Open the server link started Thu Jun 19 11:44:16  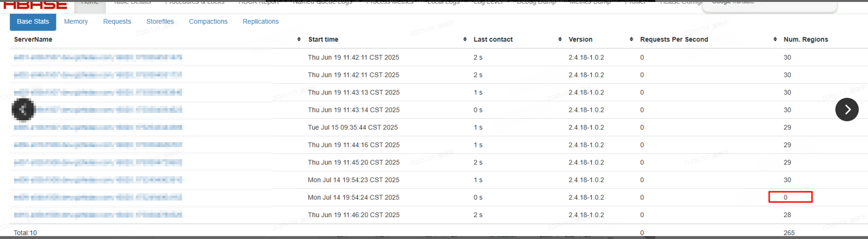click(x=98, y=145)
